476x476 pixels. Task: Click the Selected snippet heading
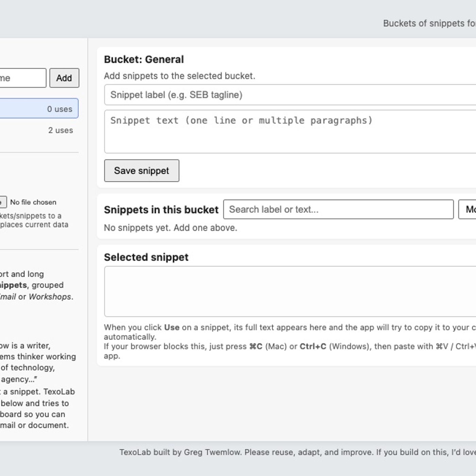click(x=146, y=257)
